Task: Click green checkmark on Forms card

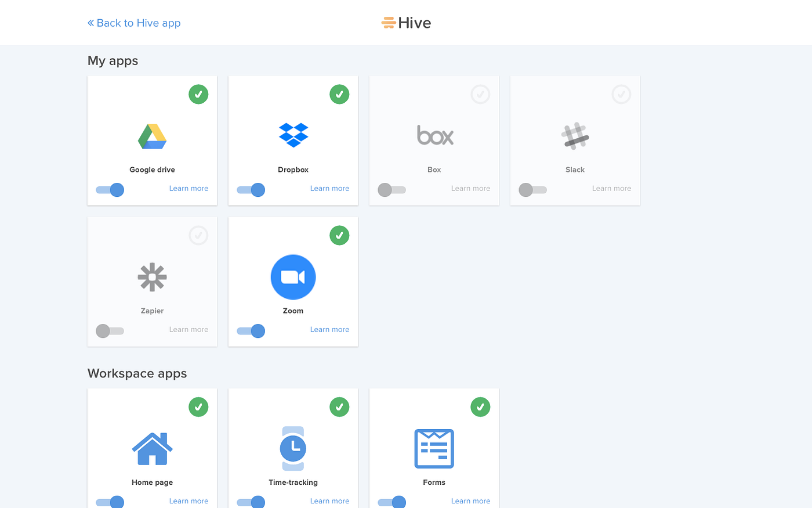Action: 480,407
